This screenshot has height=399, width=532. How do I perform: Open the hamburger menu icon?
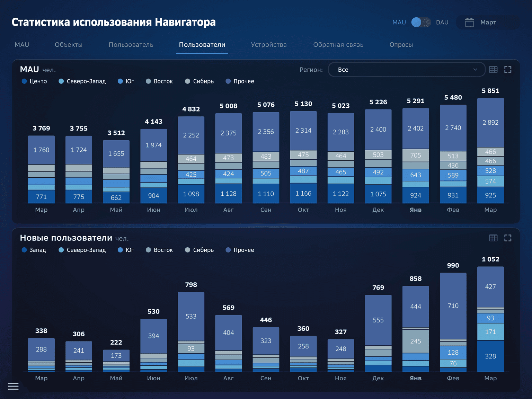click(13, 386)
